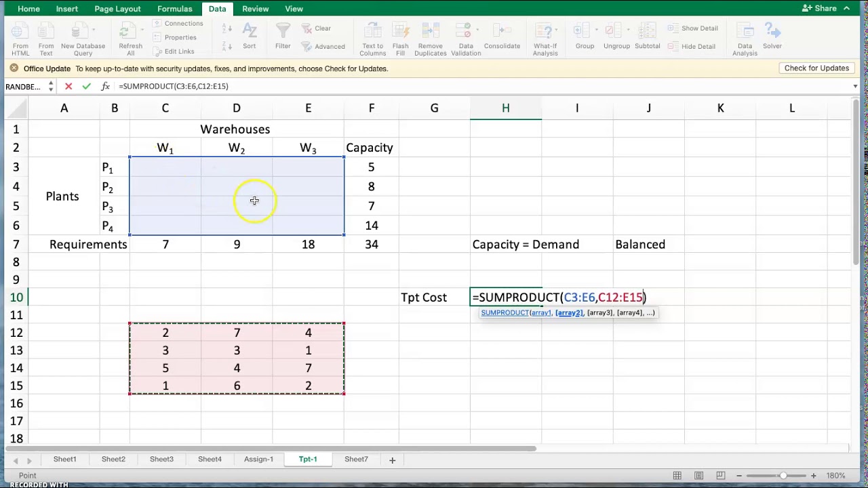This screenshot has width=868, height=488.
Task: Collapse the ribbon with the chevron
Action: coord(847,8)
